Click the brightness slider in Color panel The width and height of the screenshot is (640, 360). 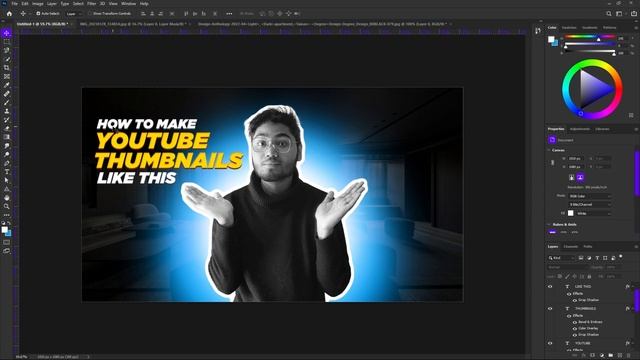[590, 52]
